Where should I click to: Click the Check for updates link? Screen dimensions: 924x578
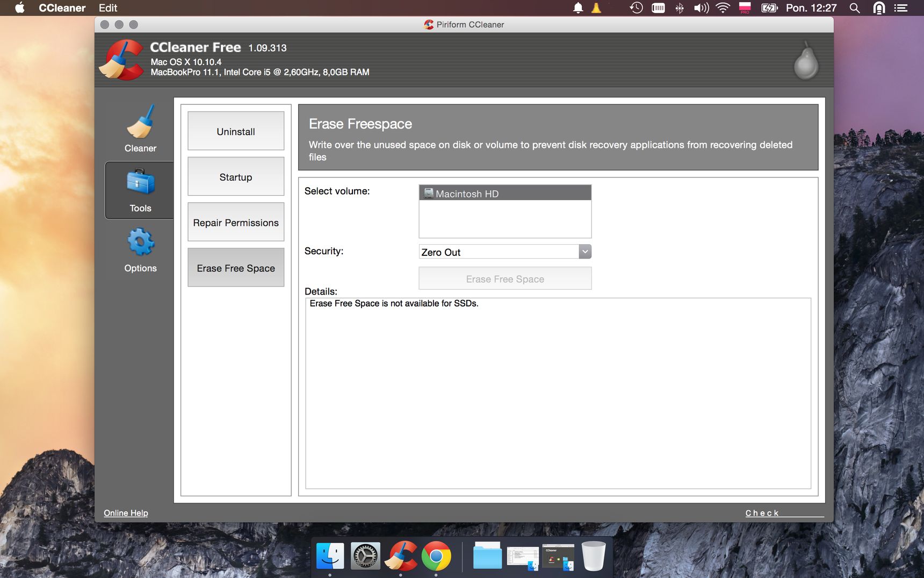pyautogui.click(x=784, y=513)
